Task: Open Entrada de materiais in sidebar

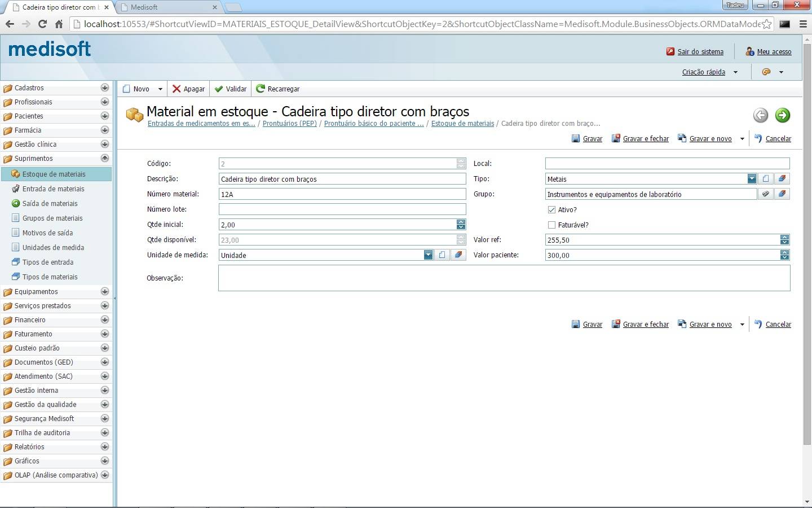Action: [x=53, y=189]
